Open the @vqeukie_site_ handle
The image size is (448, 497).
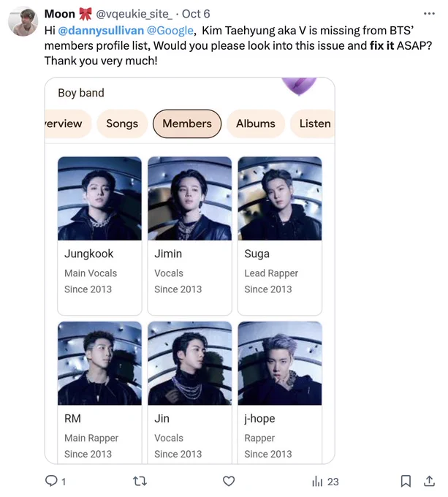point(134,14)
